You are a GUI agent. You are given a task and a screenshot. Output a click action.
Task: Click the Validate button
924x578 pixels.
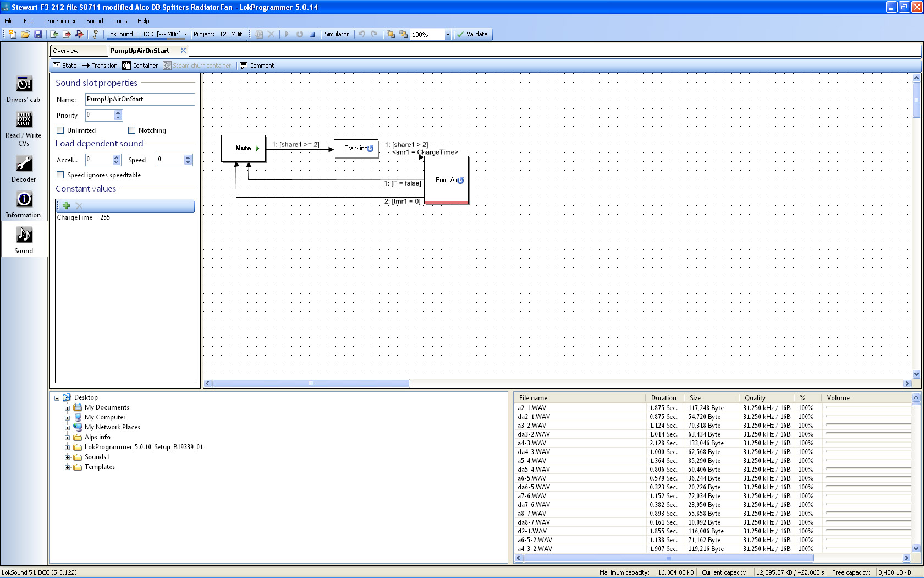pyautogui.click(x=472, y=34)
